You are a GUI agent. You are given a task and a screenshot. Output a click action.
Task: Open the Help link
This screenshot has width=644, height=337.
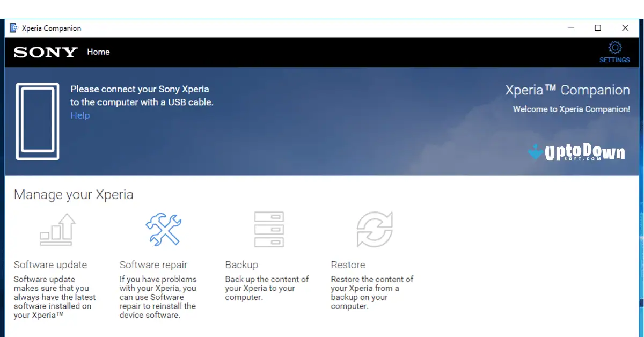coord(80,115)
